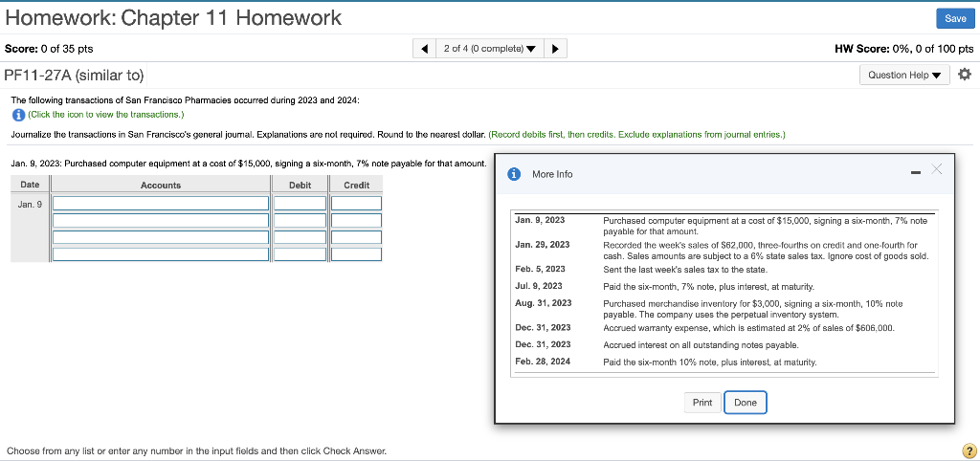This screenshot has height=461, width=980.
Task: Select the second-row Accounts field
Action: pyautogui.click(x=161, y=221)
